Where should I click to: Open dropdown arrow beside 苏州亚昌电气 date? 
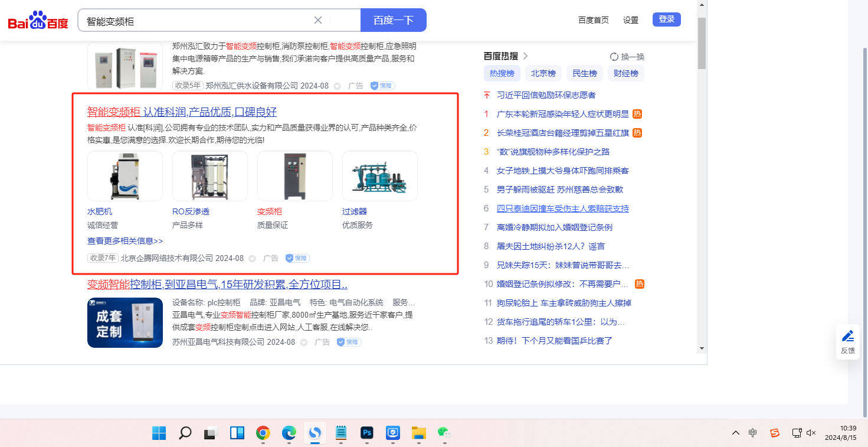coord(304,342)
